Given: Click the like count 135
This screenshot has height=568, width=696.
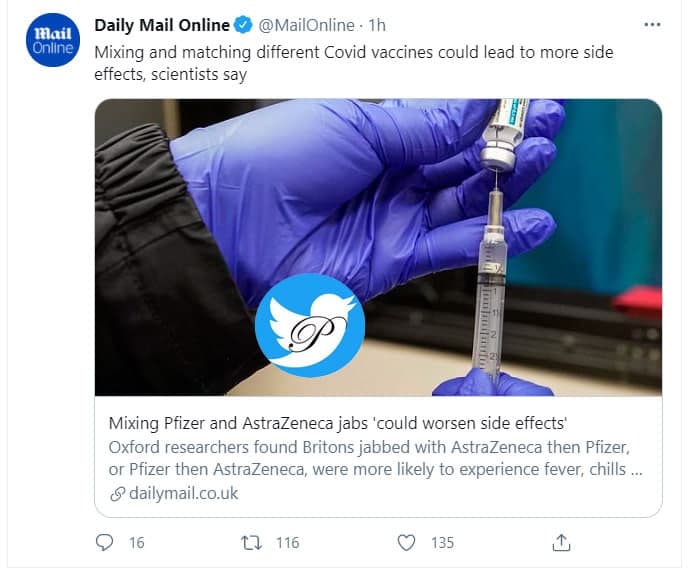Looking at the screenshot, I should coord(442,542).
